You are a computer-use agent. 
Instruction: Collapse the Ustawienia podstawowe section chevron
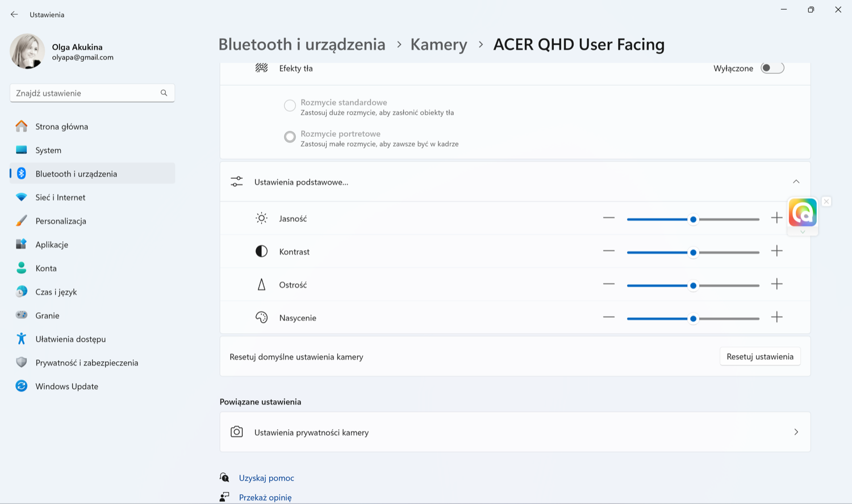click(x=796, y=182)
